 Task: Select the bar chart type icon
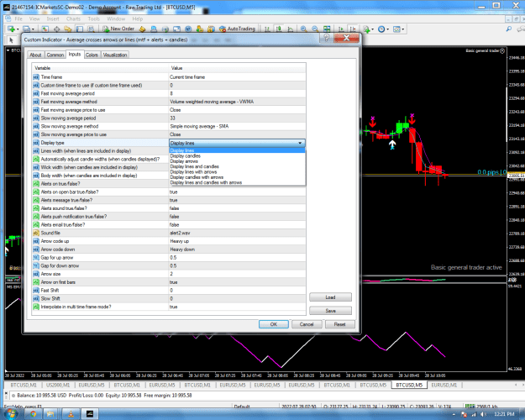(267, 29)
